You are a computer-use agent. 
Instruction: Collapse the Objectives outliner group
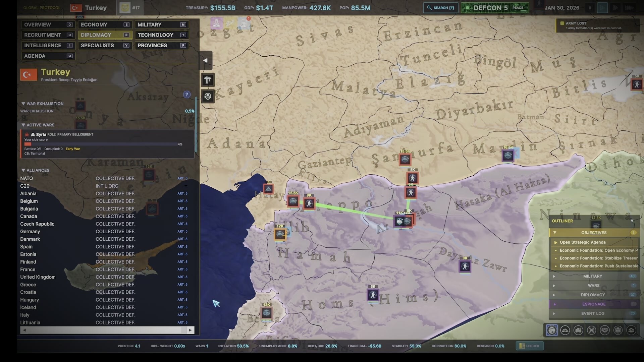tap(555, 233)
